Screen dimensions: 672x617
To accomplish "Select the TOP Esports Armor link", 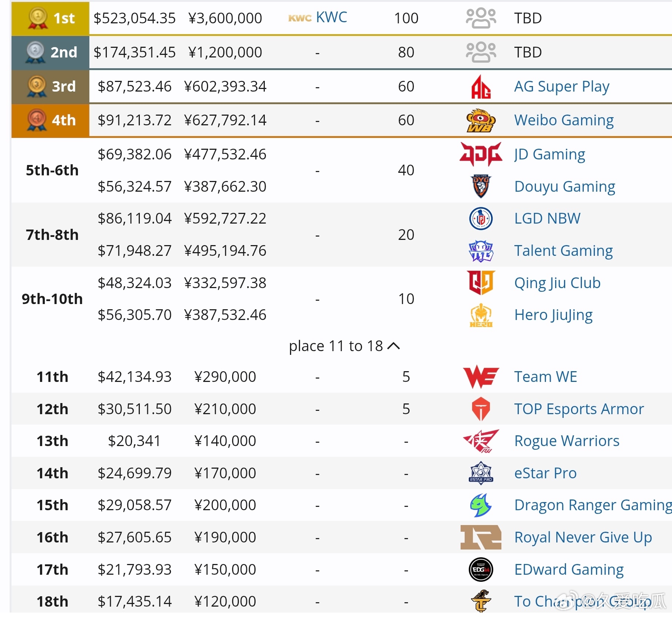I will tap(579, 409).
